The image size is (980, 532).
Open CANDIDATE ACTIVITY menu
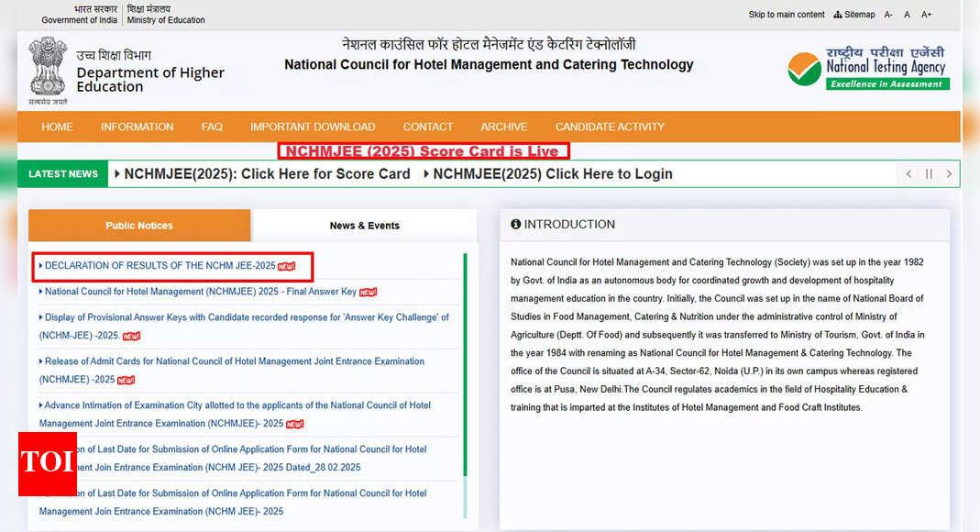[x=610, y=127]
